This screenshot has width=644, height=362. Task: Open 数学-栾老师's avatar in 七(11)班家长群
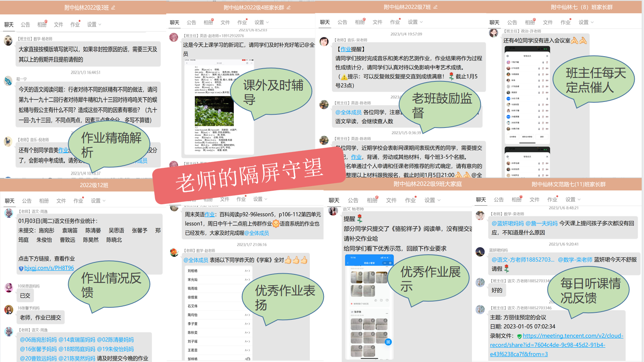480,216
